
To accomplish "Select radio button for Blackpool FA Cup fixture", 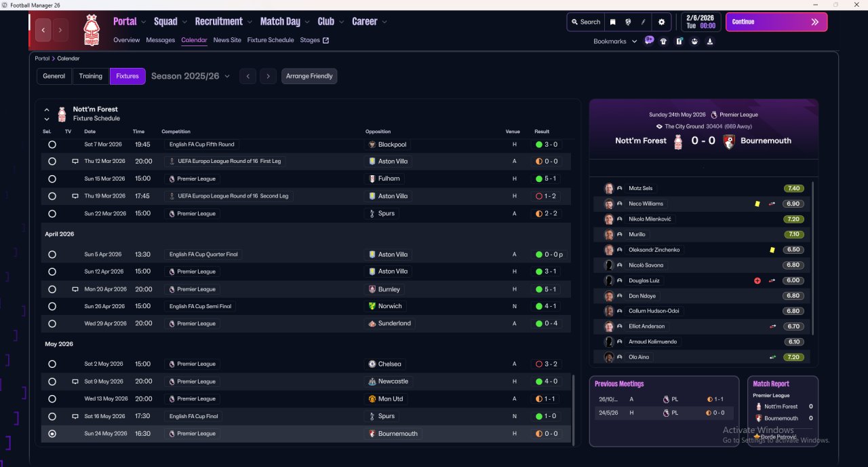I will coord(52,145).
